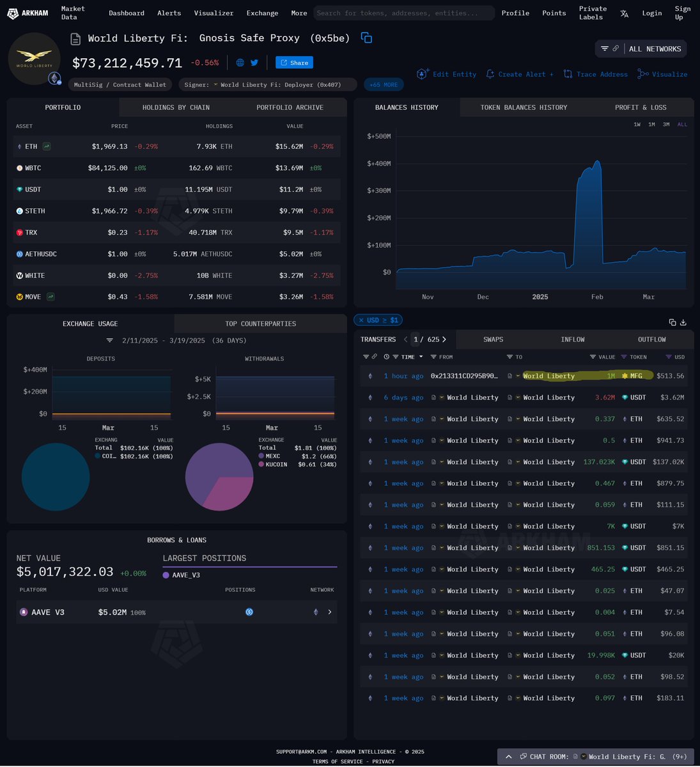Click the WBTC token icon

tap(19, 168)
